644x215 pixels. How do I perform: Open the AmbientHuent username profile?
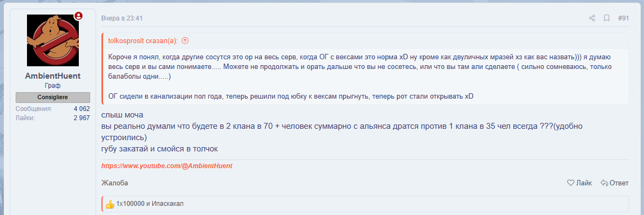click(52, 76)
